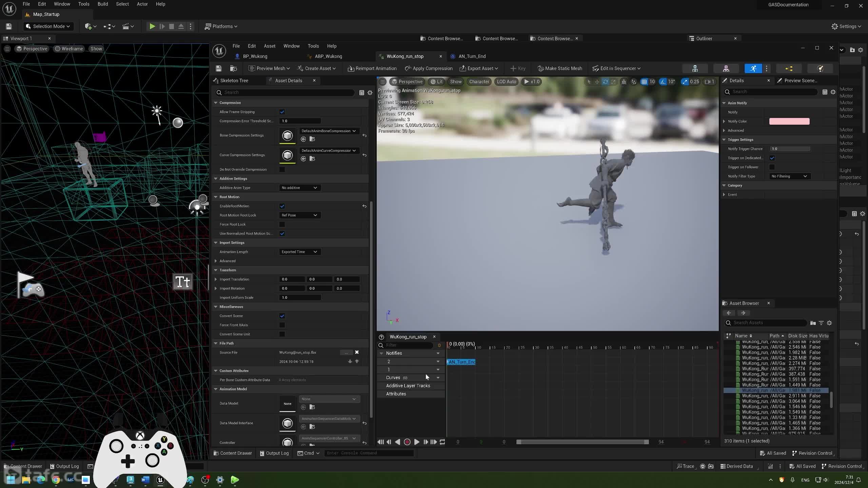This screenshot has width=868, height=488.
Task: Expand Notify Color property
Action: click(x=724, y=121)
